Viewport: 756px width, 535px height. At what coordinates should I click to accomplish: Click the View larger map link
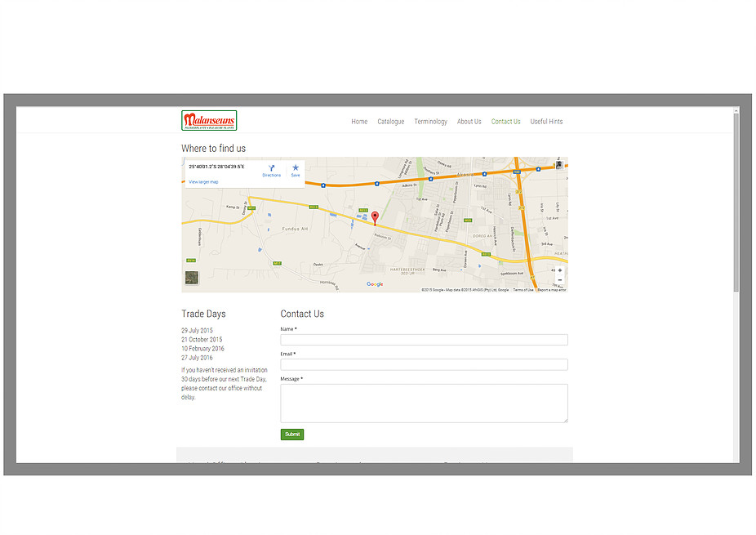pyautogui.click(x=203, y=182)
